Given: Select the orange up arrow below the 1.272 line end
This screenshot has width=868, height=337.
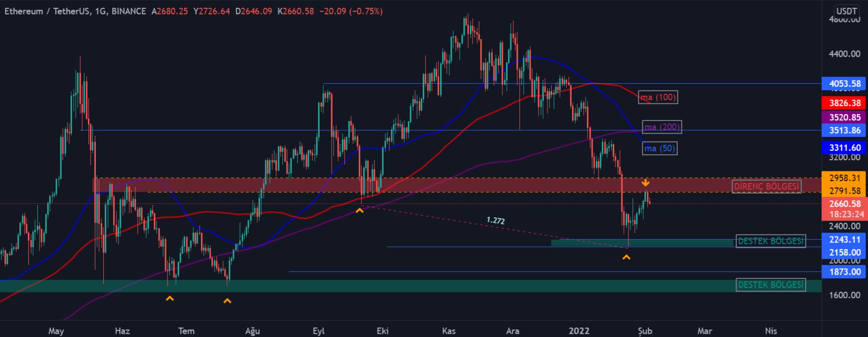Looking at the screenshot, I should click(x=626, y=257).
